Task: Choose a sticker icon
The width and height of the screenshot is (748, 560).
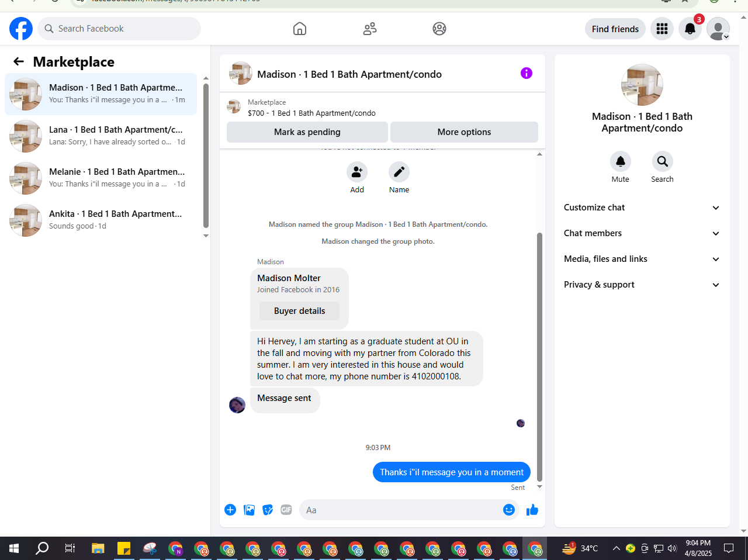Action: (x=268, y=510)
